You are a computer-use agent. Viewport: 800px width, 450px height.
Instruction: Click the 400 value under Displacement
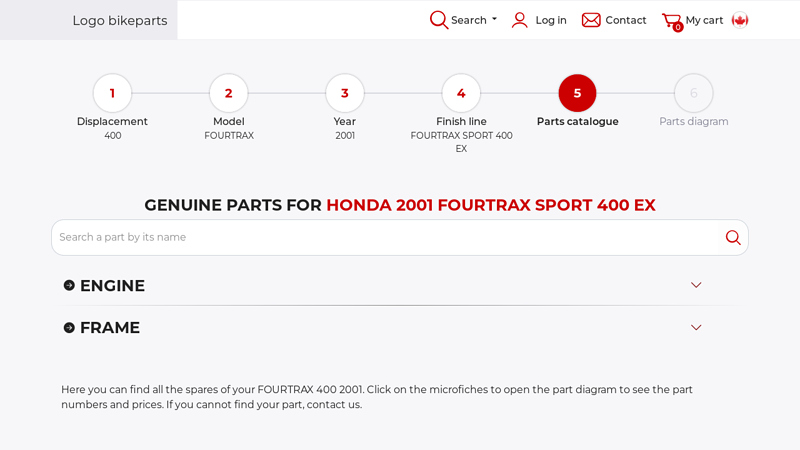click(113, 136)
